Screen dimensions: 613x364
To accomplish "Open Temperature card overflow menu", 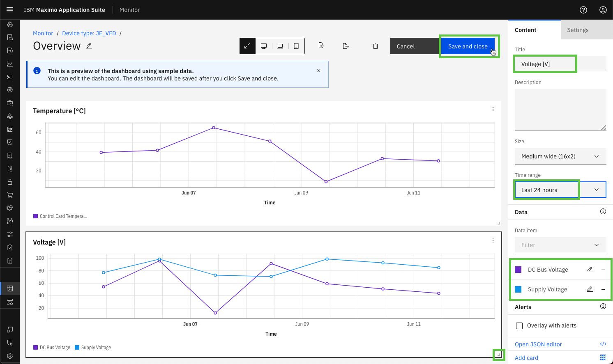I will (493, 109).
